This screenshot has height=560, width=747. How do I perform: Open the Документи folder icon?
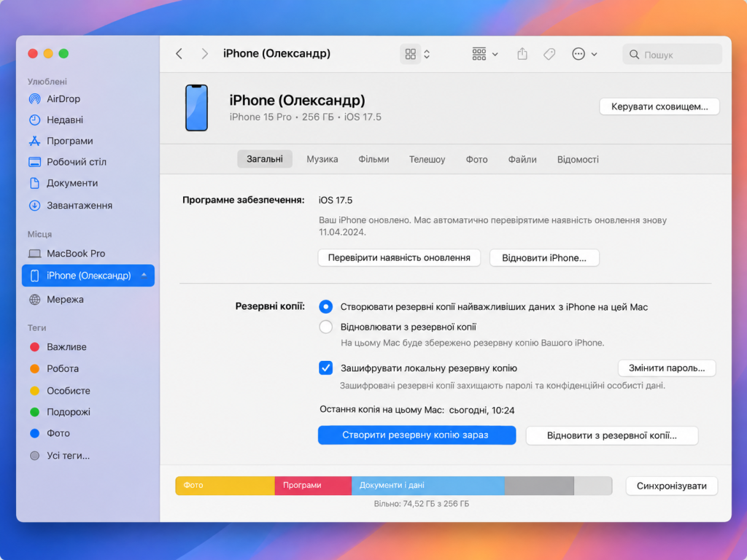click(x=35, y=183)
